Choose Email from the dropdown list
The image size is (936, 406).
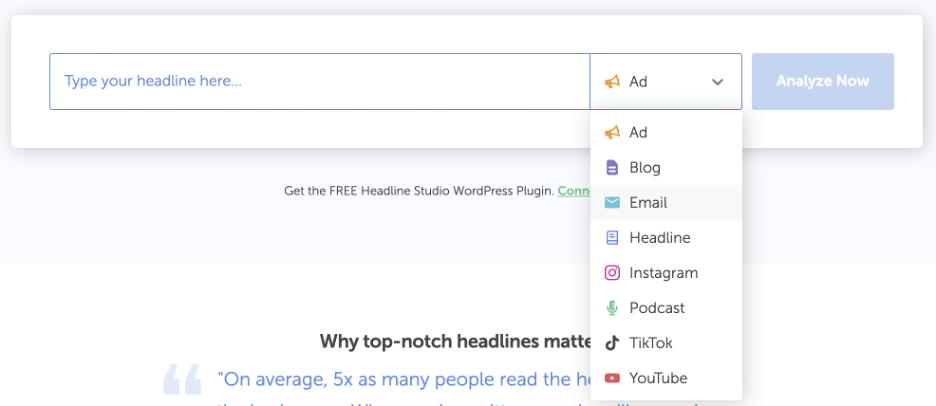(666, 203)
